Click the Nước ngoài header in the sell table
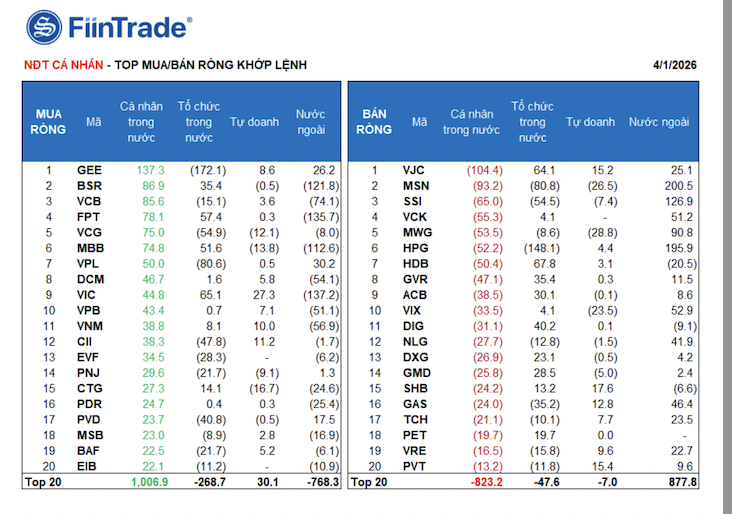The width and height of the screenshot is (732, 514). (659, 122)
